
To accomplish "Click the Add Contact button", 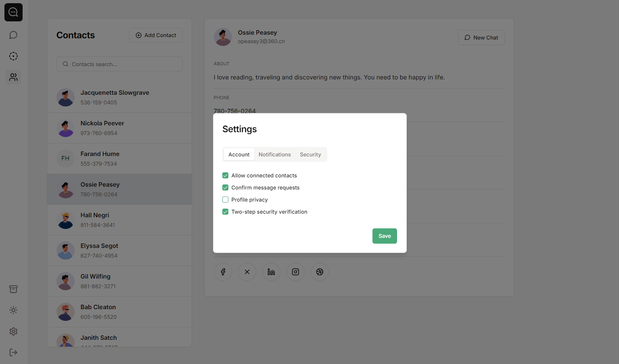I will pyautogui.click(x=156, y=35).
